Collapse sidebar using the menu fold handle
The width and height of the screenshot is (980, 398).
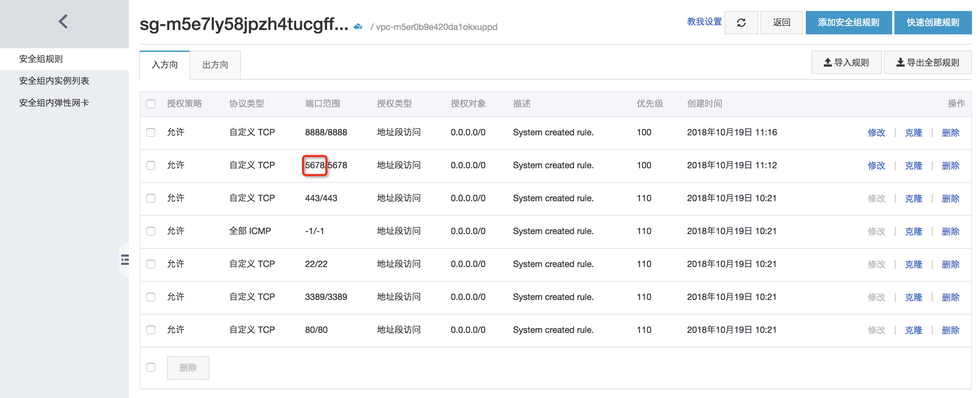(124, 260)
